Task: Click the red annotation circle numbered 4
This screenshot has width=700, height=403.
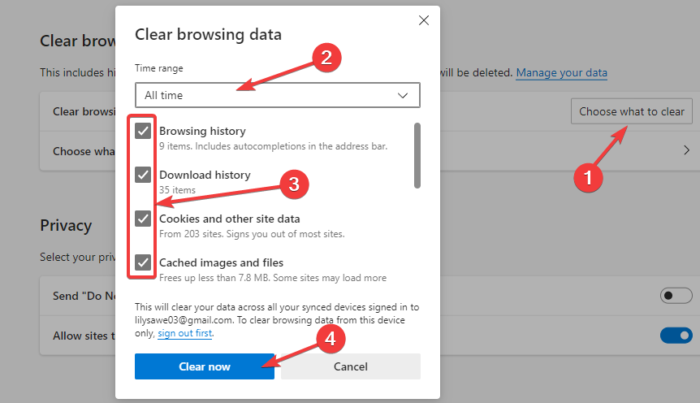Action: click(x=332, y=339)
